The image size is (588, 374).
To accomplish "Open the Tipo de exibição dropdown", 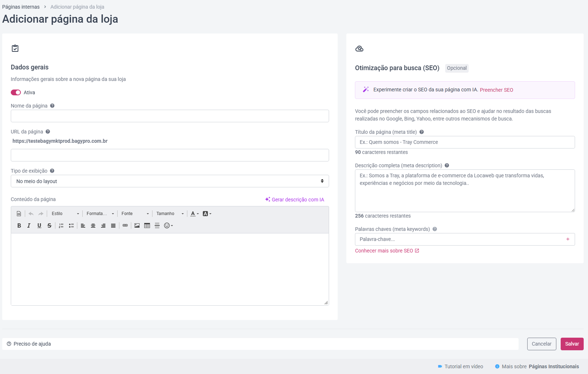I will 170,181.
